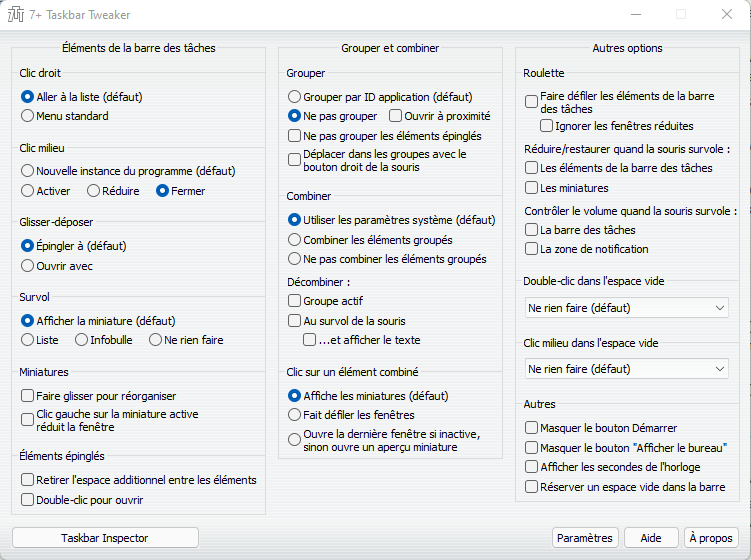Open the 'Double-clic dans l'espace vide' dropdown
The width and height of the screenshot is (751, 560).
coord(627,308)
